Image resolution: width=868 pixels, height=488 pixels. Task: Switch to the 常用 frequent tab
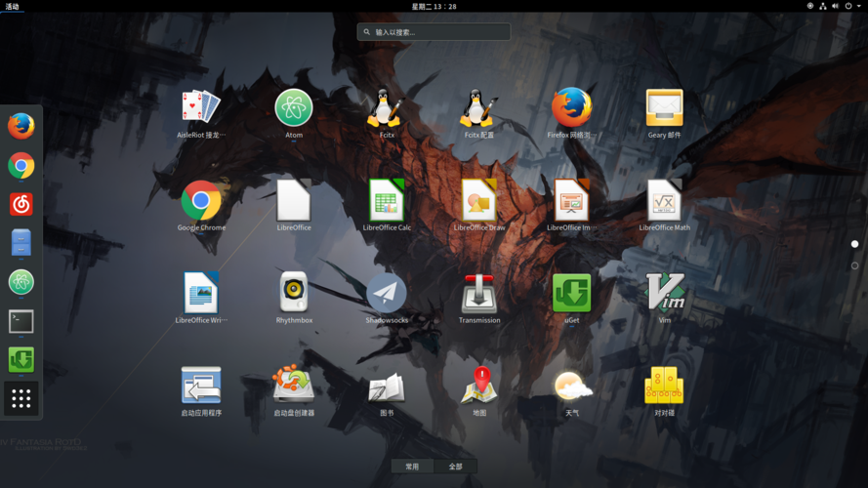pyautogui.click(x=412, y=467)
